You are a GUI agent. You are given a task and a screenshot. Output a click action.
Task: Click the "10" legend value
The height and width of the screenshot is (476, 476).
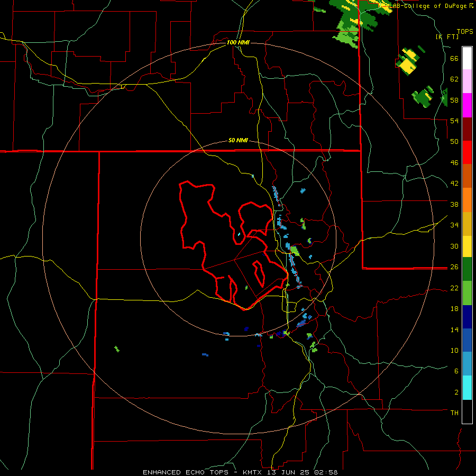454,350
